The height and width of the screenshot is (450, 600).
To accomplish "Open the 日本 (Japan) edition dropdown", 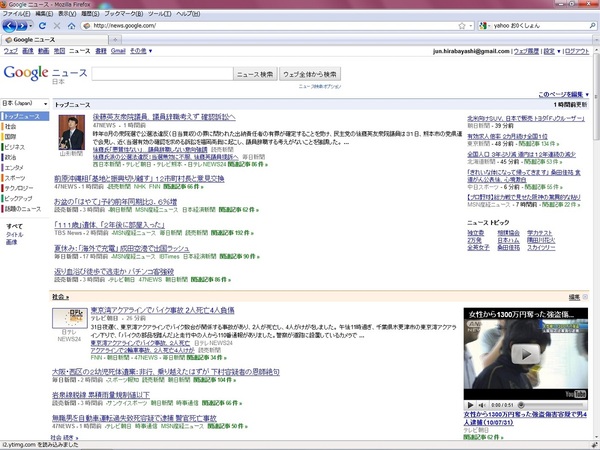I will [21, 103].
